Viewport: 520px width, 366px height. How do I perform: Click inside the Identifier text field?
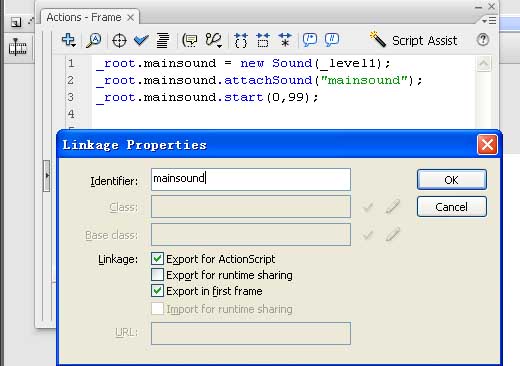pos(251,179)
